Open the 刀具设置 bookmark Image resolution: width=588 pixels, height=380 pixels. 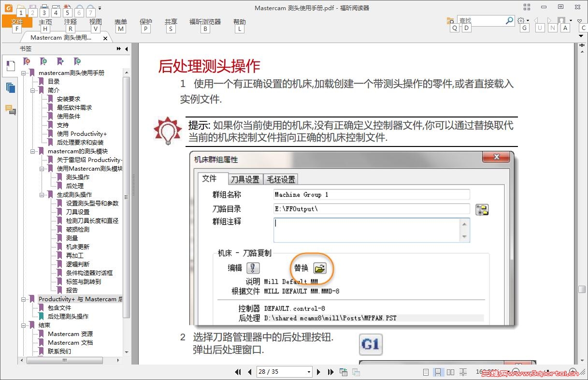point(78,212)
